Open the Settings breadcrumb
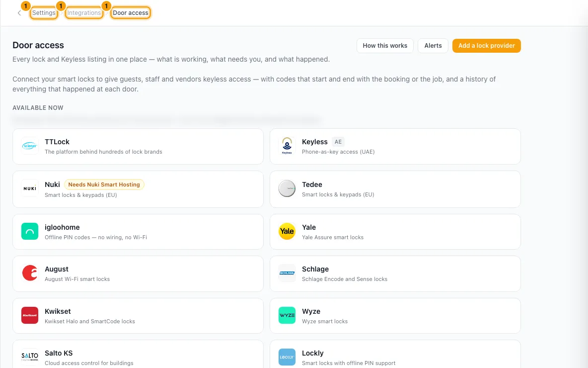The width and height of the screenshot is (588, 368). pyautogui.click(x=44, y=13)
